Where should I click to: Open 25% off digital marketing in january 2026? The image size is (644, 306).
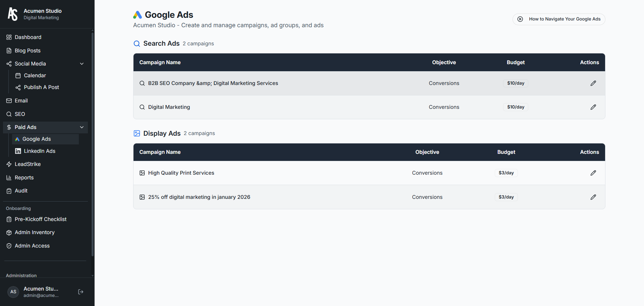pos(199,197)
